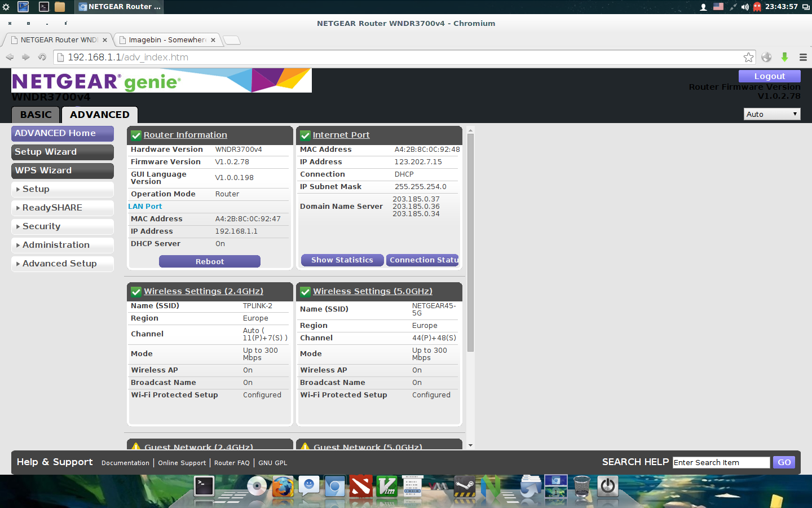Screen dimensions: 812x508
Task: Reload the router page
Action: (42, 57)
